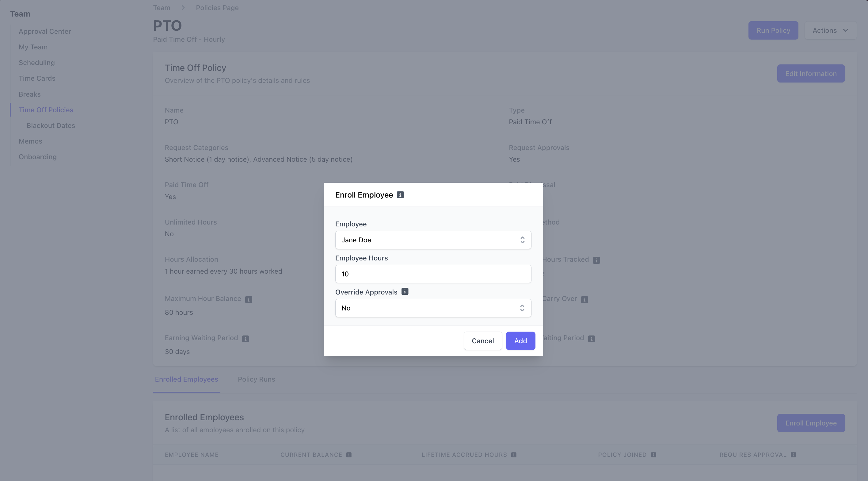Click the '30 days' value
The height and width of the screenshot is (481, 868).
pyautogui.click(x=177, y=352)
